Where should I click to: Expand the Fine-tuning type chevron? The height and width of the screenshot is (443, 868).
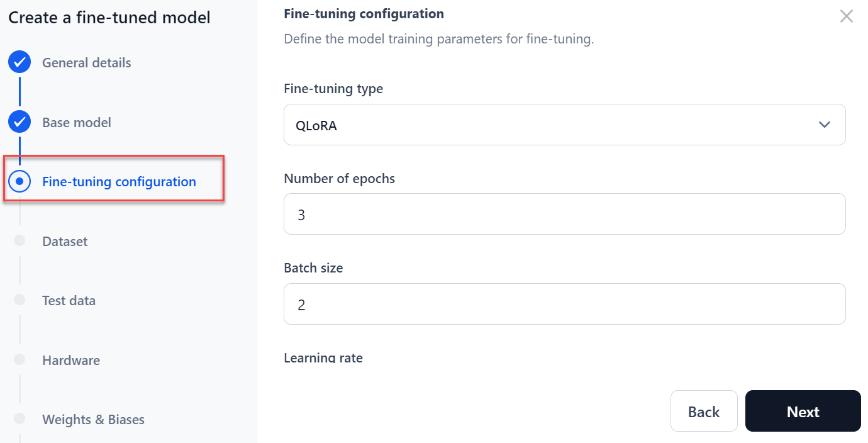pyautogui.click(x=825, y=125)
